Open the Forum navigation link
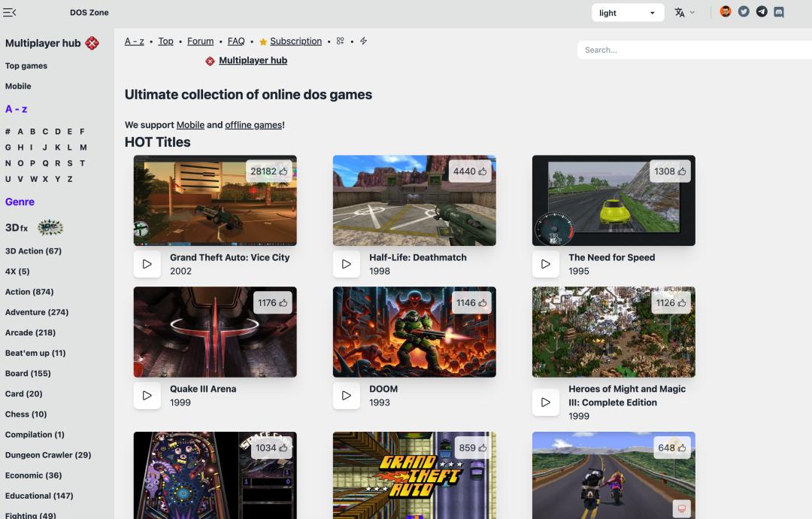The image size is (812, 519). (200, 41)
